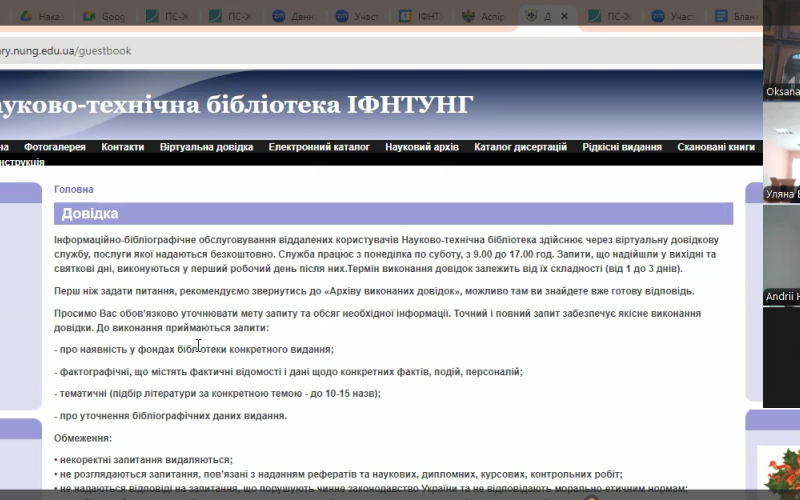The width and height of the screenshot is (800, 500).
Task: Open the Контакти menu item
Action: coord(122,147)
